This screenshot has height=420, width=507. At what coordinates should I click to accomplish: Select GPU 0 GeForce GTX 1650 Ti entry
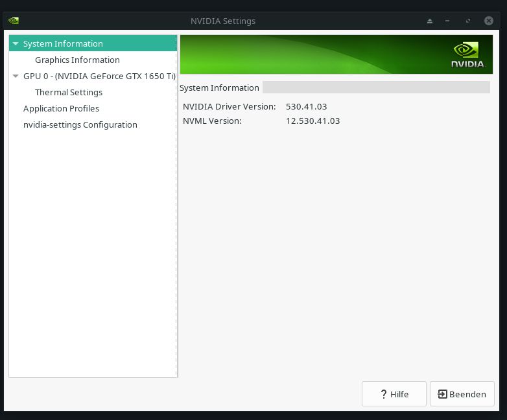(x=99, y=76)
